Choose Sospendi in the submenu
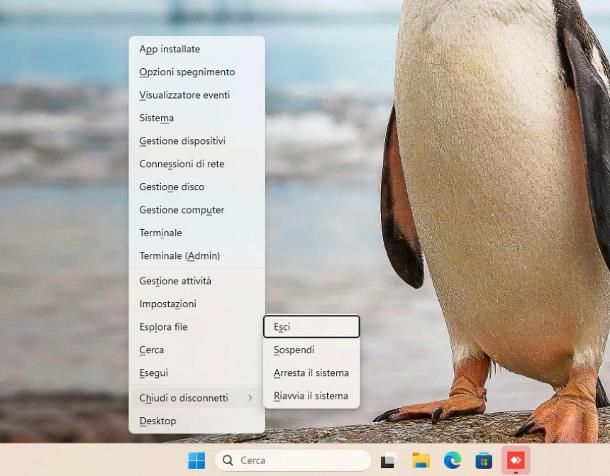 tap(311, 350)
